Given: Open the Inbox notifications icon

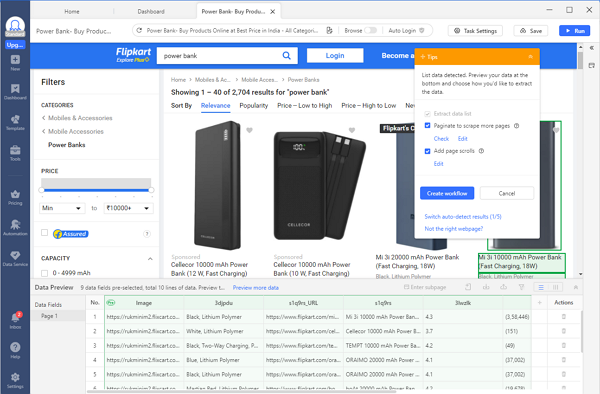Looking at the screenshot, I should 15,321.
